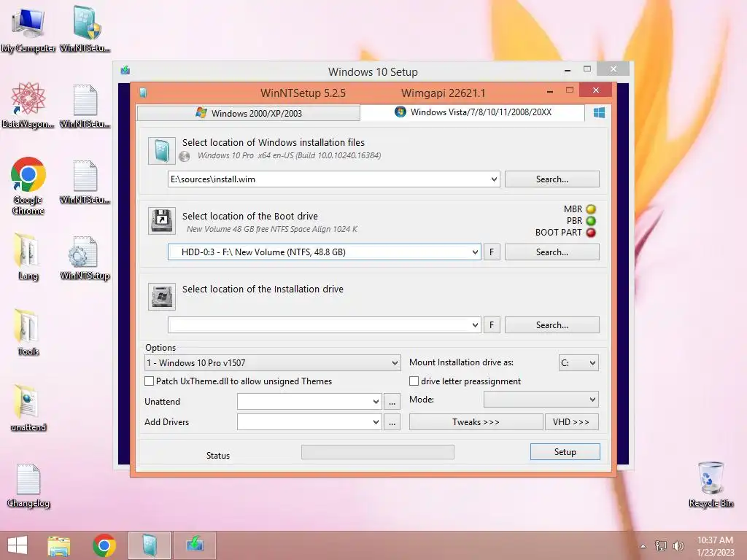Open the VHD >>> options

pyautogui.click(x=571, y=422)
